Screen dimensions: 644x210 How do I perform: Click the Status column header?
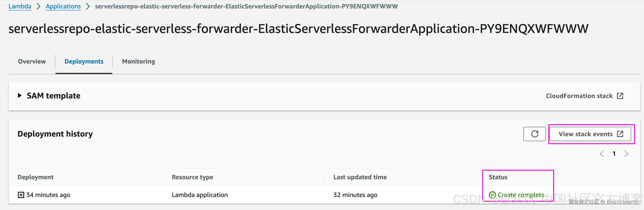(x=498, y=177)
